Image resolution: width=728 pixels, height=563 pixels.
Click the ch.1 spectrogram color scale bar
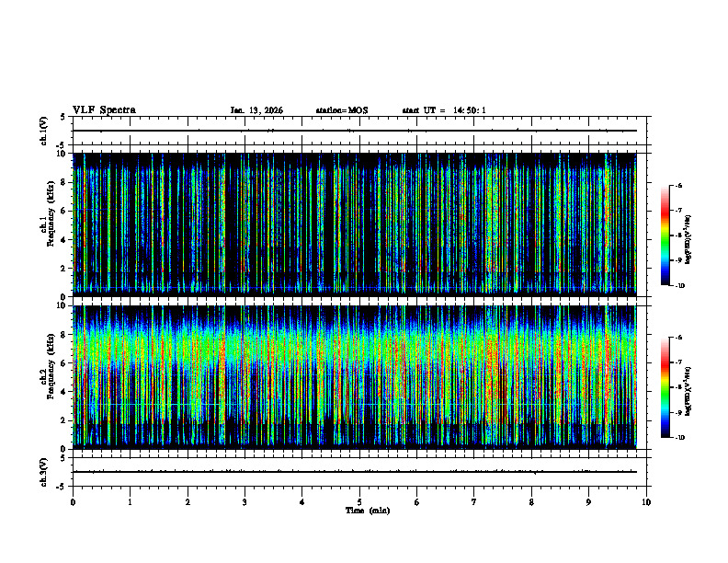point(665,236)
